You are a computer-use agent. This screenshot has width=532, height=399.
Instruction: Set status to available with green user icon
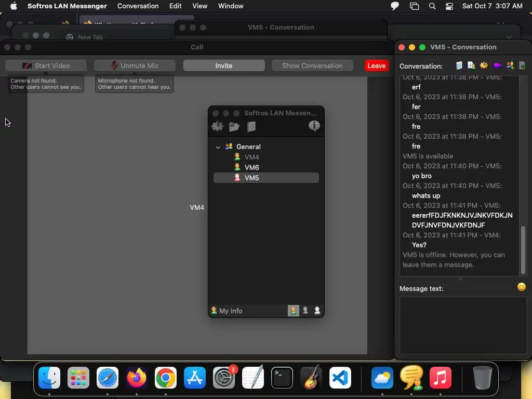point(294,311)
